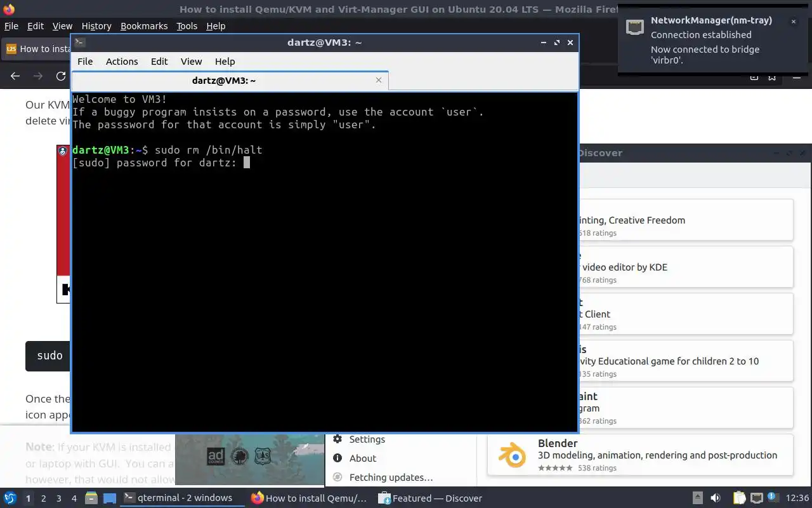Screen dimensions: 812x508
Task: Close the dartz@VM3 terminal tab
Action: tap(379, 80)
